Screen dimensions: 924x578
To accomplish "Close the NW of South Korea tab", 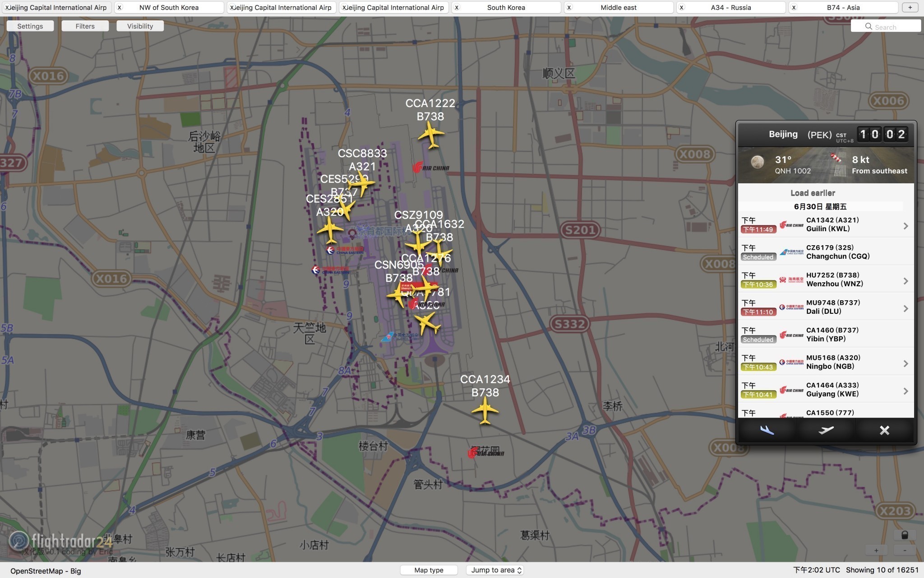I will pyautogui.click(x=120, y=8).
